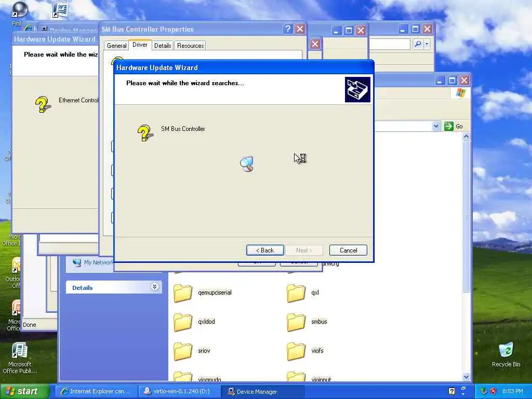
Task: Switch to the General tab in SM Bus Controller Properties
Action: 116,46
